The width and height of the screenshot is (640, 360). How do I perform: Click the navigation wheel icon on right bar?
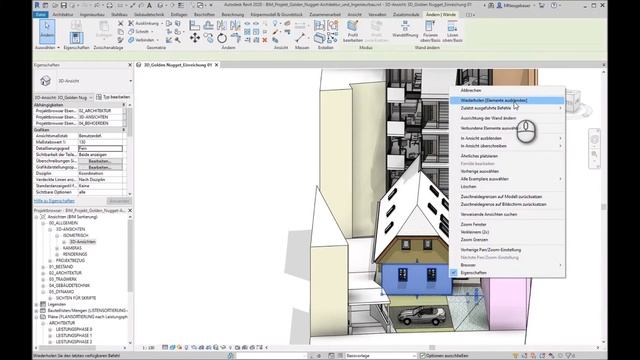tap(594, 140)
